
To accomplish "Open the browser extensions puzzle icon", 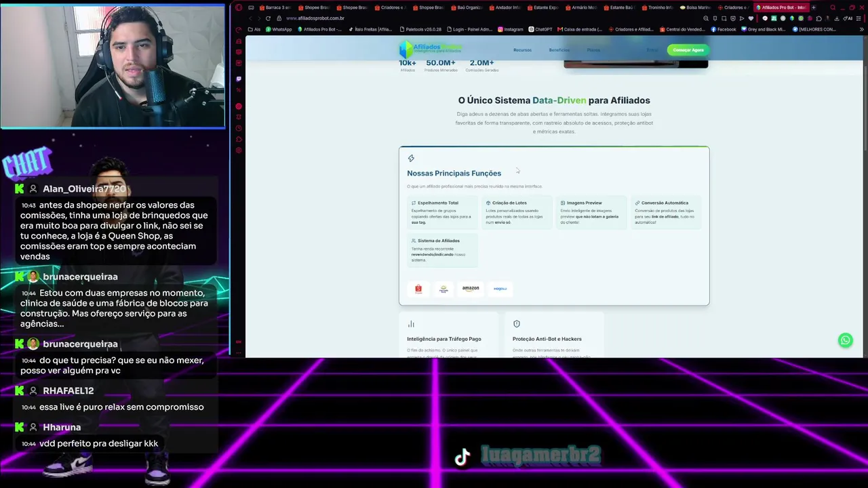I will pos(819,18).
